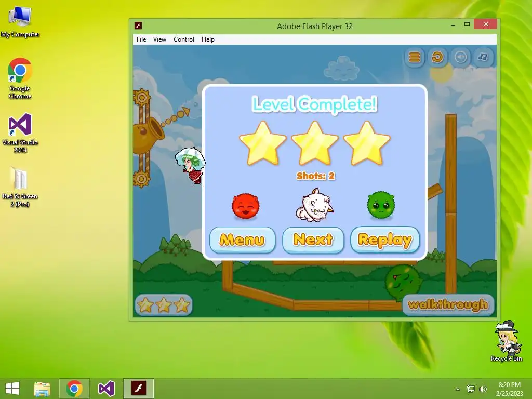Open the File menu

pyautogui.click(x=141, y=39)
